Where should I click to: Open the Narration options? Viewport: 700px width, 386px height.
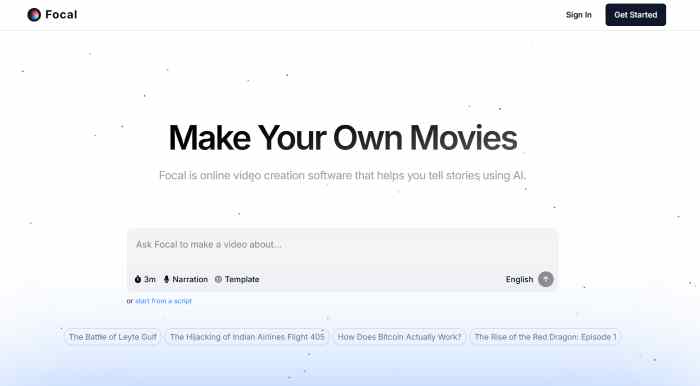coord(186,279)
